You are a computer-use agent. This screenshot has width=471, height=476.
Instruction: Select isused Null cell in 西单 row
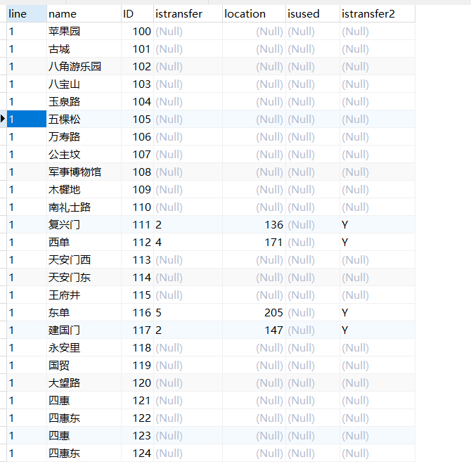(x=313, y=243)
